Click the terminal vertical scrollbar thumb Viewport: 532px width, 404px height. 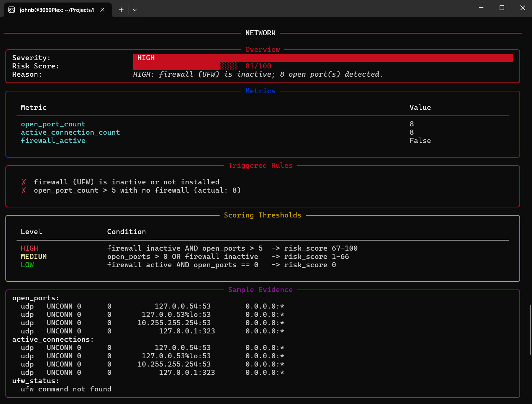(530, 329)
